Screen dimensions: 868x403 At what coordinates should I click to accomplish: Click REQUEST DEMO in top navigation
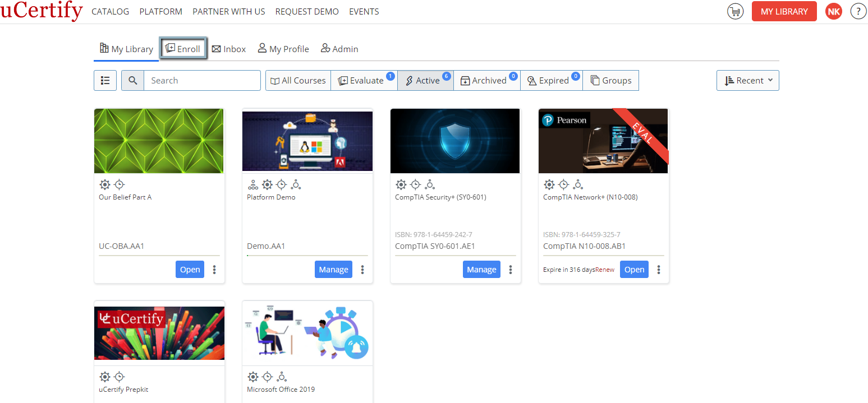point(307,11)
